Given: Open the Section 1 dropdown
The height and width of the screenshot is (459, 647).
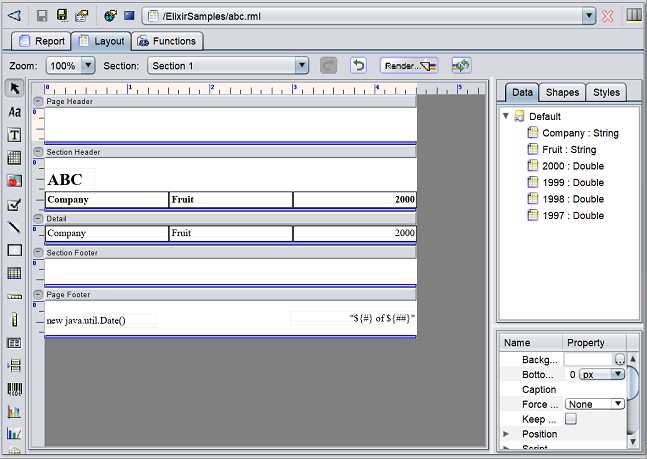Looking at the screenshot, I should pyautogui.click(x=301, y=65).
